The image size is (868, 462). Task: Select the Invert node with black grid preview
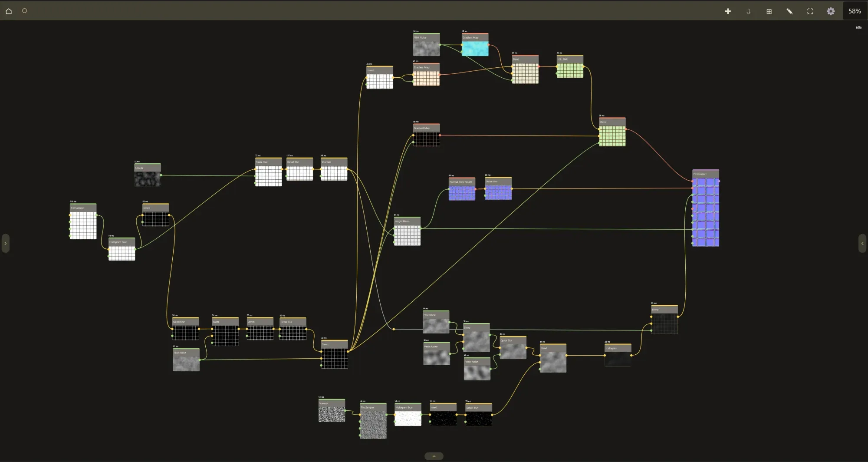tap(156, 215)
